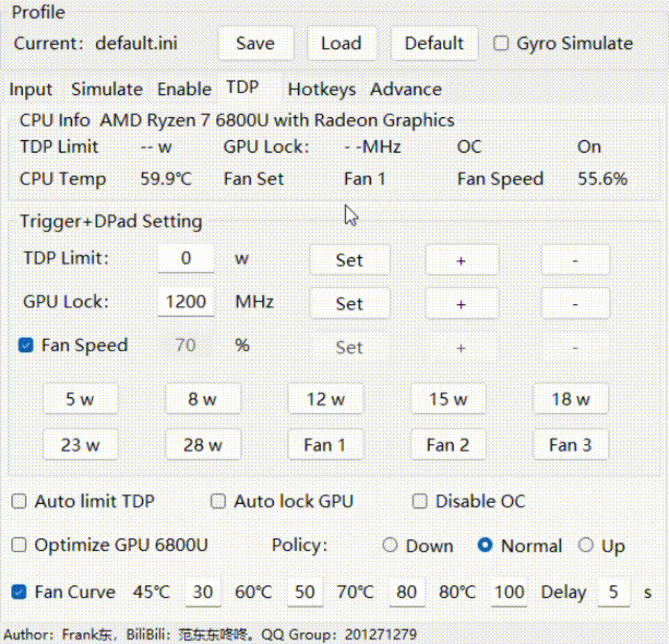Choose the 5 w TDP preset
This screenshot has width=669, height=644.
(80, 399)
